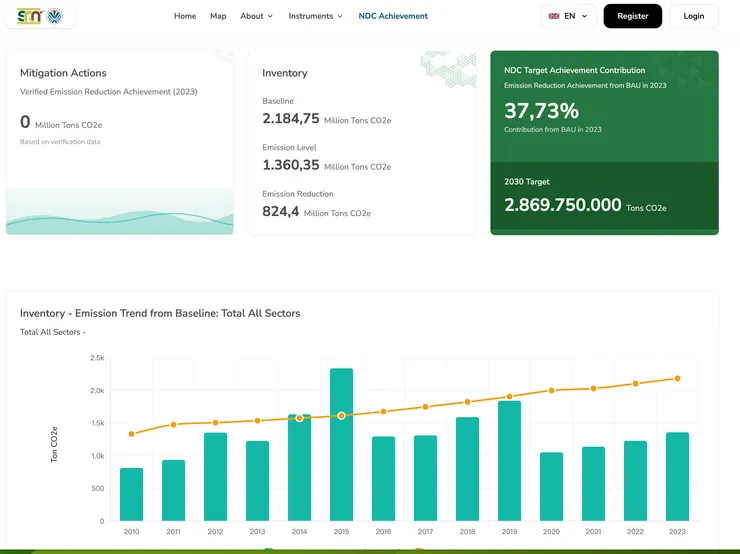This screenshot has height=554, width=740.
Task: Click the 2010 emission bar
Action: 132,494
